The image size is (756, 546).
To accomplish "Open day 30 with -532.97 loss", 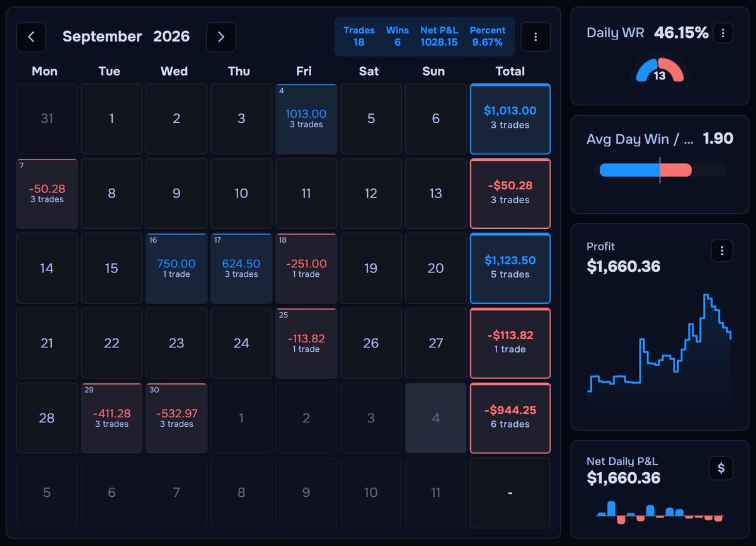I will pyautogui.click(x=176, y=418).
